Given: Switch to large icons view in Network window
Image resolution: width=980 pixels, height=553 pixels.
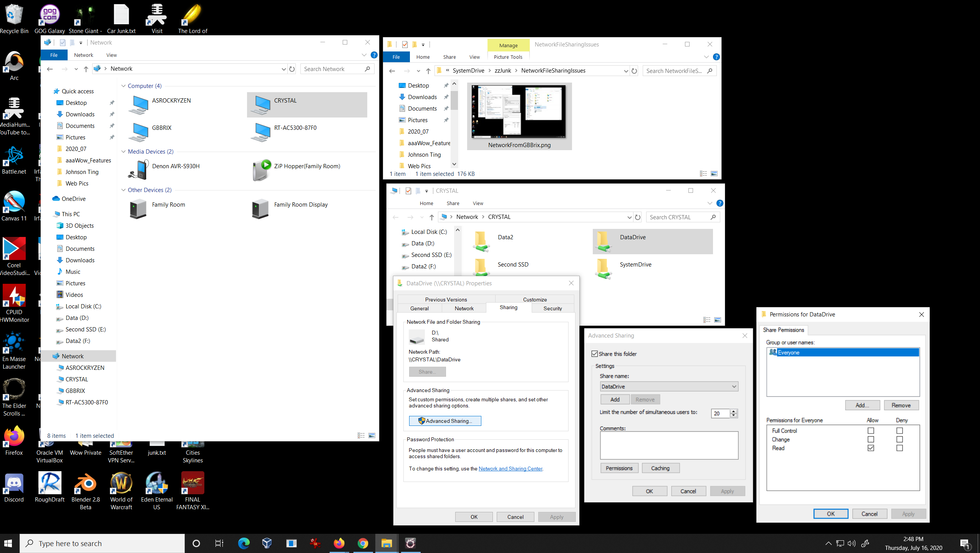Looking at the screenshot, I should (372, 435).
